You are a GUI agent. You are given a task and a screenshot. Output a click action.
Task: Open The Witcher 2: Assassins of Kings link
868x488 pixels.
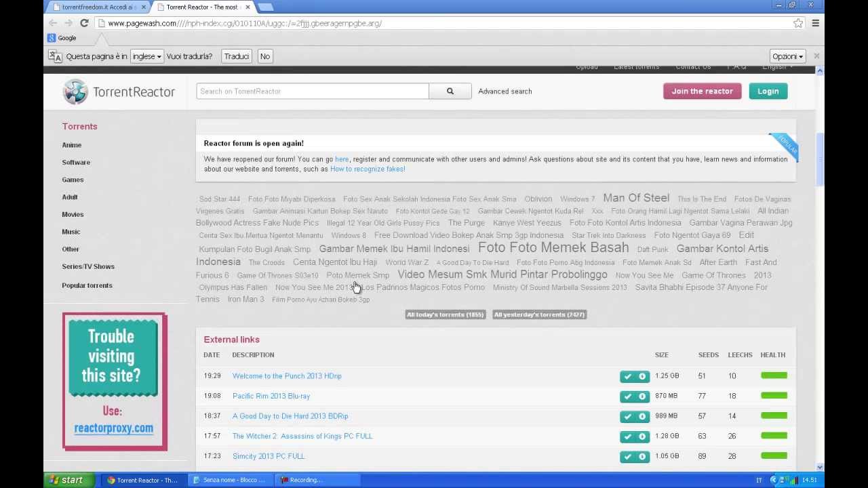pos(302,436)
